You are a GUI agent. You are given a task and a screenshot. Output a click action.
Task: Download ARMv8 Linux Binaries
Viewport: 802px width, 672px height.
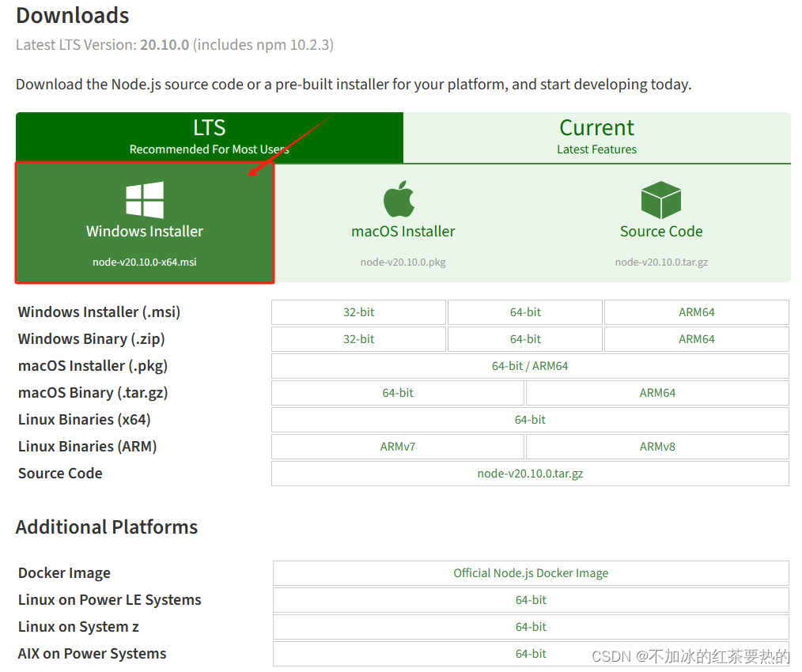(656, 446)
